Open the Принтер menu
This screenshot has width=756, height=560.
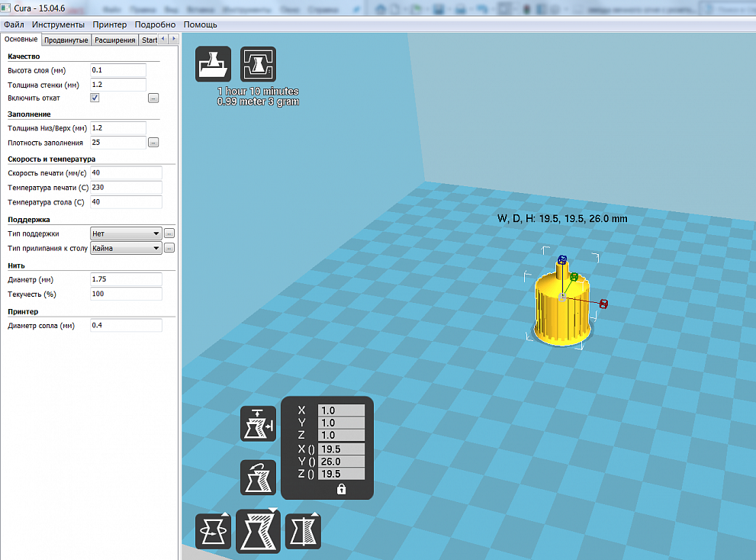[x=109, y=24]
